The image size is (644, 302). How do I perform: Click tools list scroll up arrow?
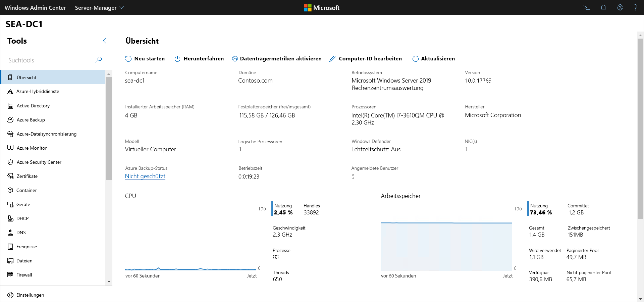tap(109, 74)
